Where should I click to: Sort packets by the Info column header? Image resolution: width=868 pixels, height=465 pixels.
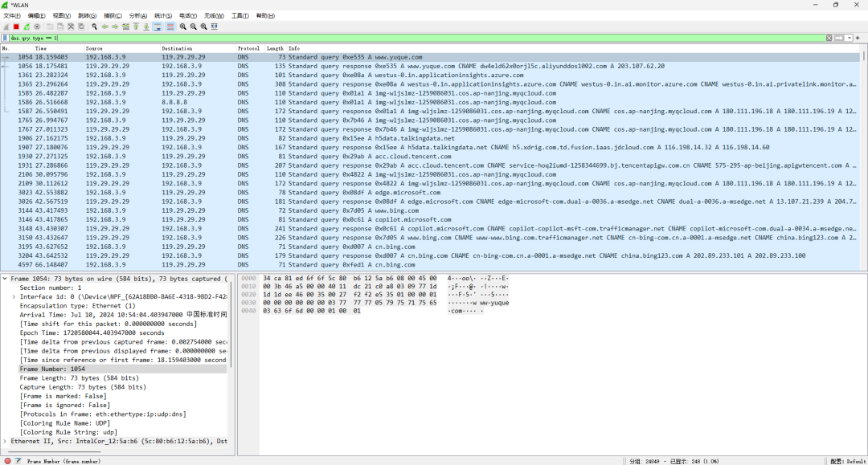click(x=573, y=49)
